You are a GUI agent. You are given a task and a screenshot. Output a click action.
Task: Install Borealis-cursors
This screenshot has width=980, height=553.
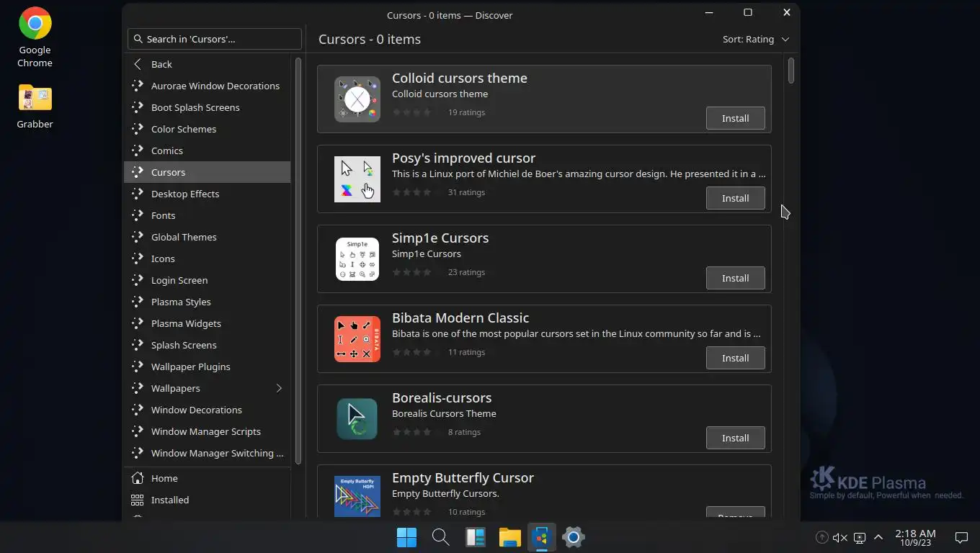[735, 438]
